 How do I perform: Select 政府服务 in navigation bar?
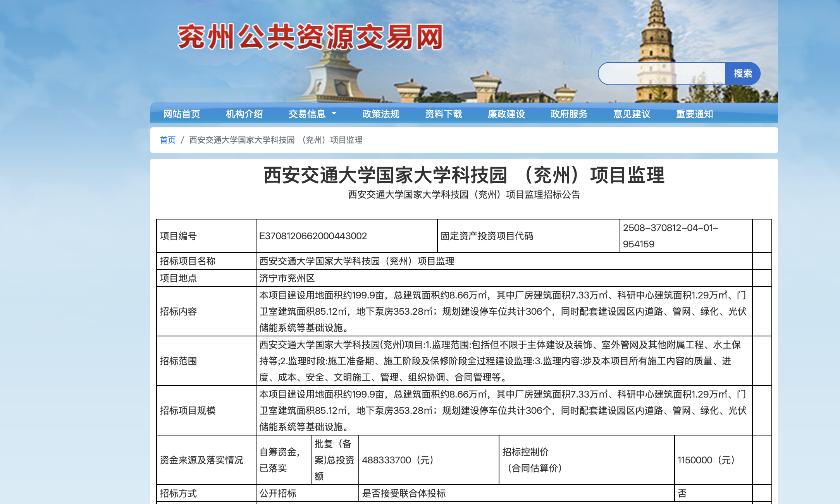[569, 114]
